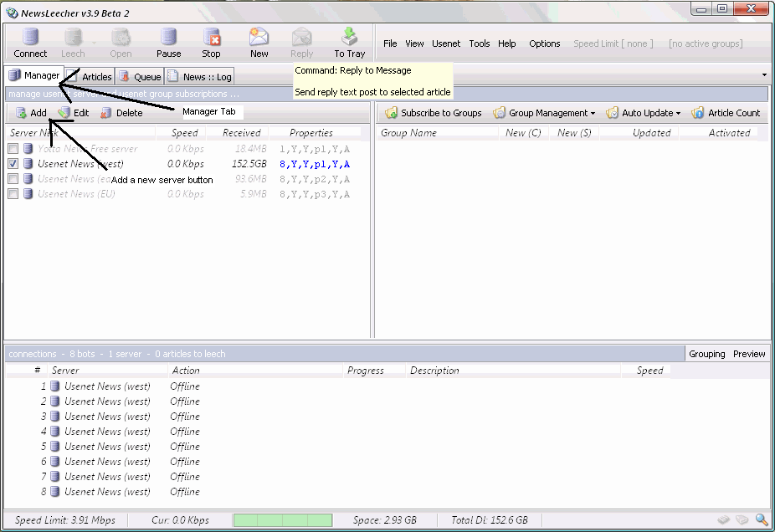
Task: Select the Preview view option
Action: 749,354
